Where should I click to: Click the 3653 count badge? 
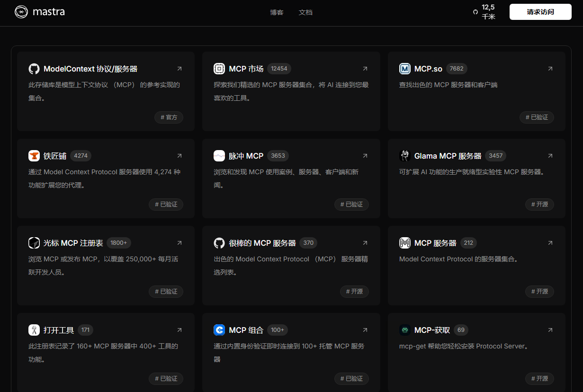278,156
